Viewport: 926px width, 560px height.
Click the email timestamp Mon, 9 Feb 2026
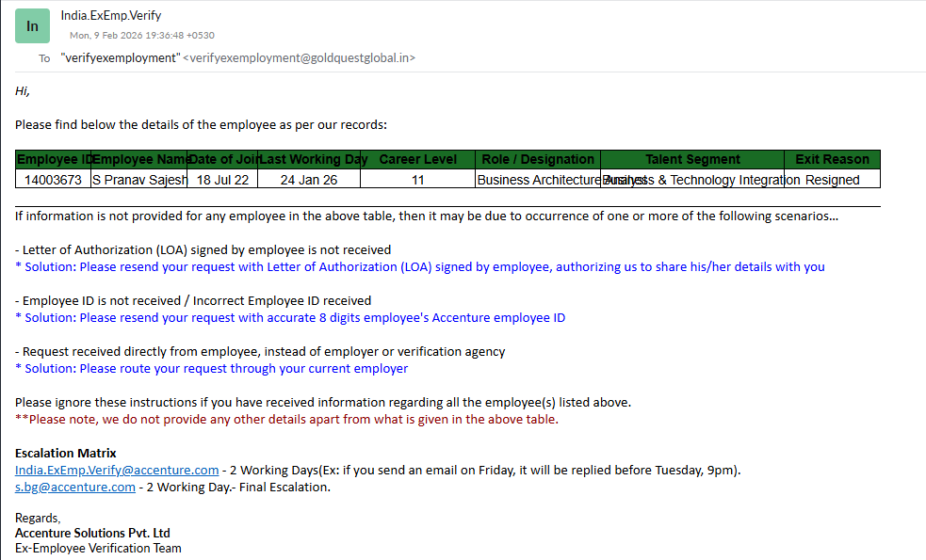[x=141, y=36]
